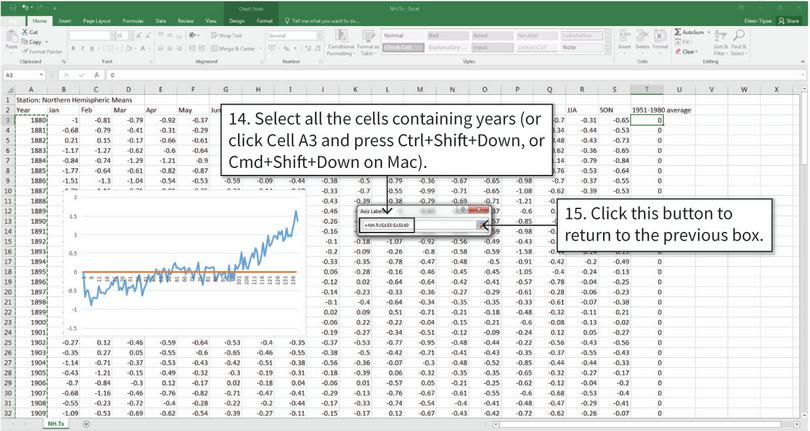Open Find & Select magnifier menu
810x431 pixels.
pos(738,42)
